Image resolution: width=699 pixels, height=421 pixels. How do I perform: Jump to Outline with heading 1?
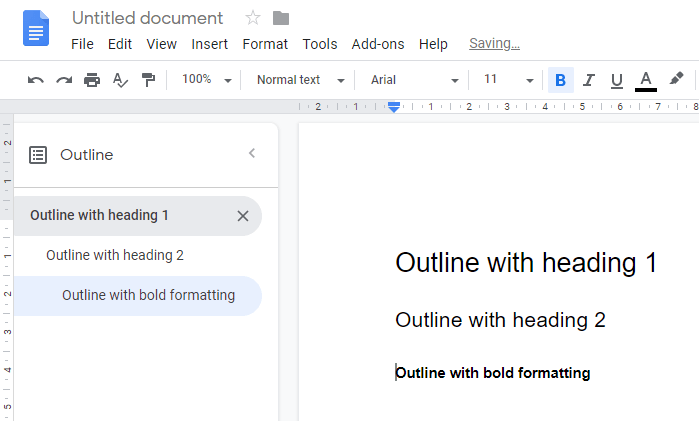click(99, 215)
